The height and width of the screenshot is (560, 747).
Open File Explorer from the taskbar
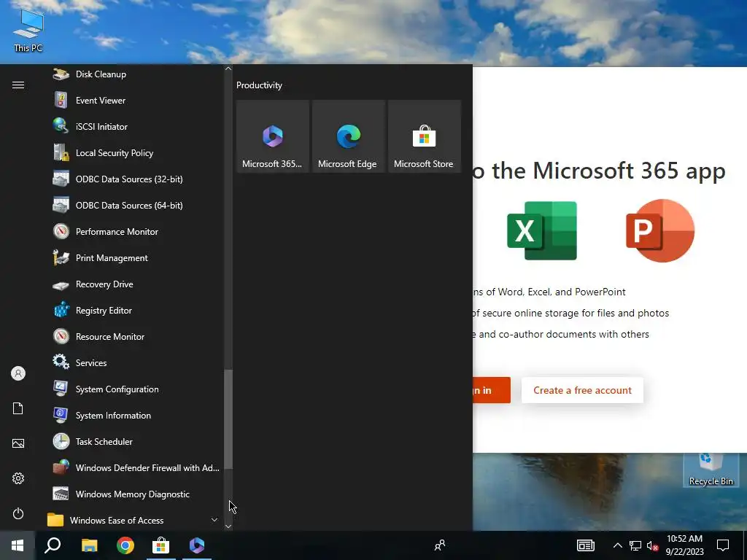coord(89,545)
